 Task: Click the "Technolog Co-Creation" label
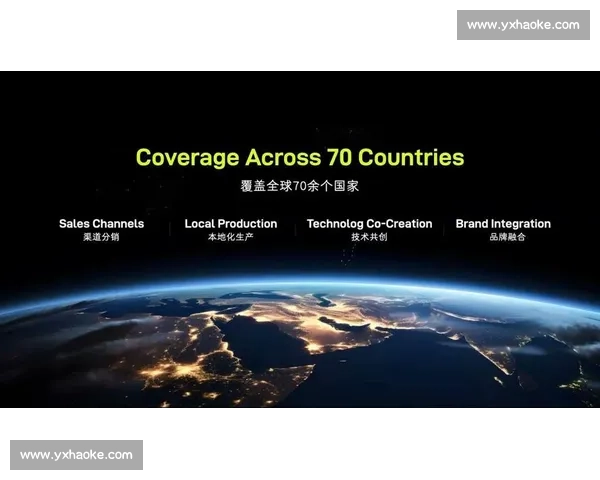point(369,224)
